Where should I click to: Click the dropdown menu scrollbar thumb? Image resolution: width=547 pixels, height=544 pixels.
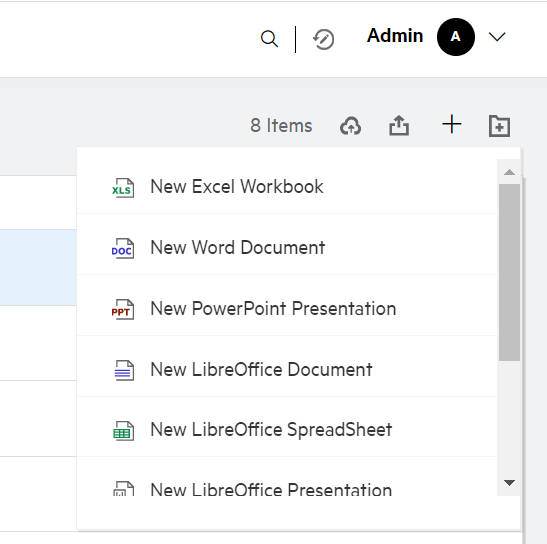(509, 273)
